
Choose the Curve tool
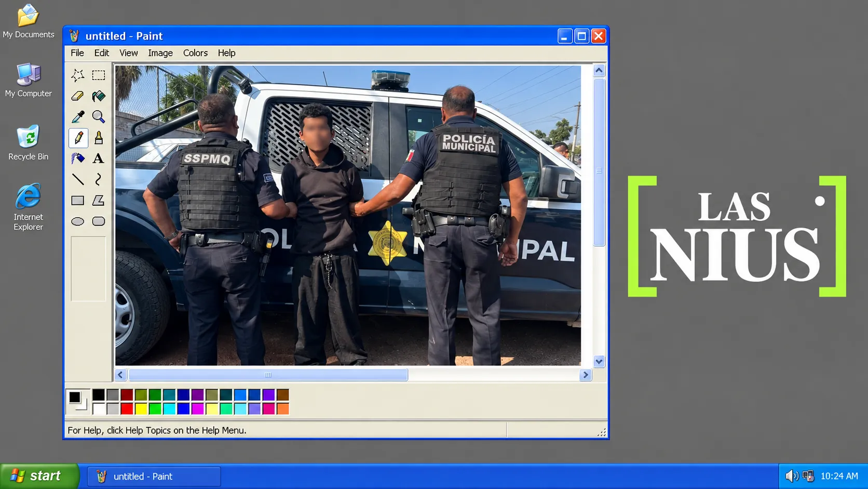[x=98, y=179]
